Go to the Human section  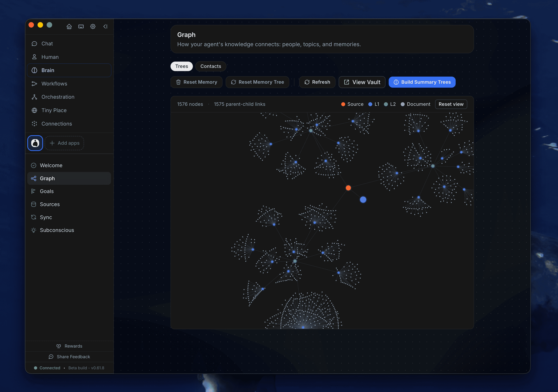coord(69,57)
